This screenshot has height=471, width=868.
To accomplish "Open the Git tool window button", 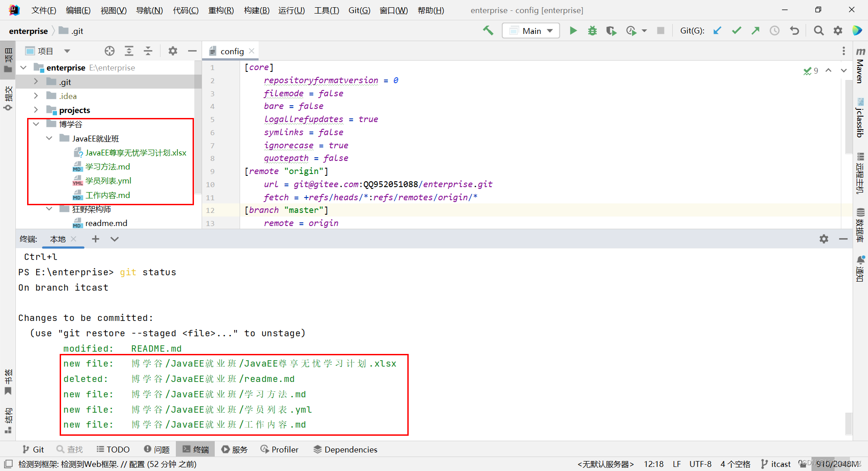I will (x=33, y=449).
